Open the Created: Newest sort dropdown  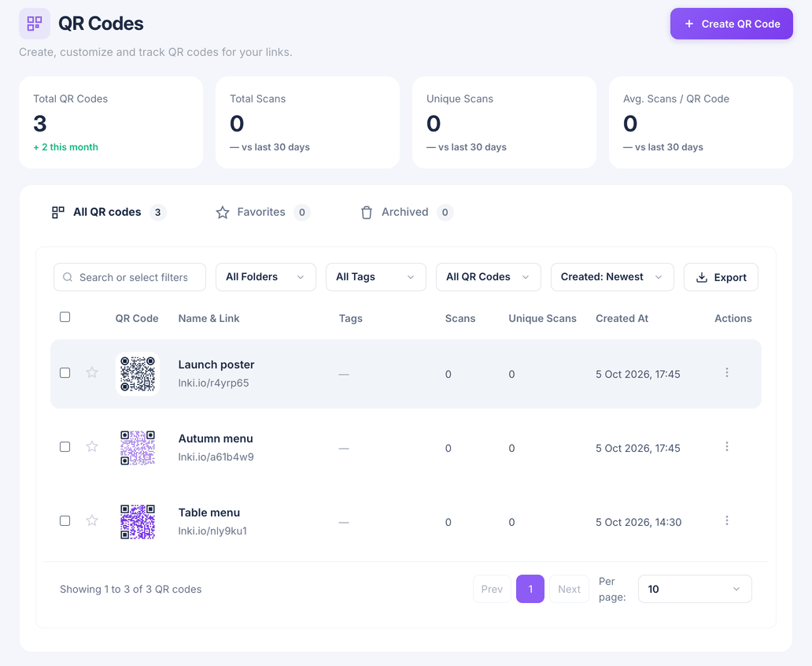pos(612,277)
